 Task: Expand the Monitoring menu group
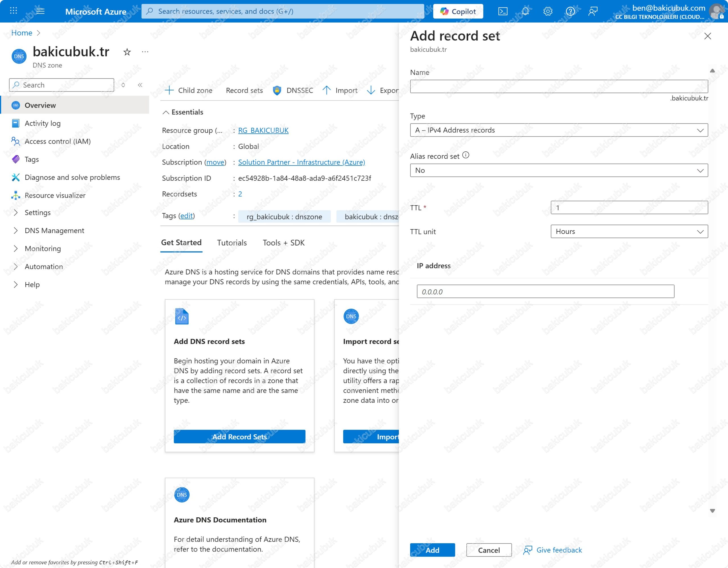[43, 248]
